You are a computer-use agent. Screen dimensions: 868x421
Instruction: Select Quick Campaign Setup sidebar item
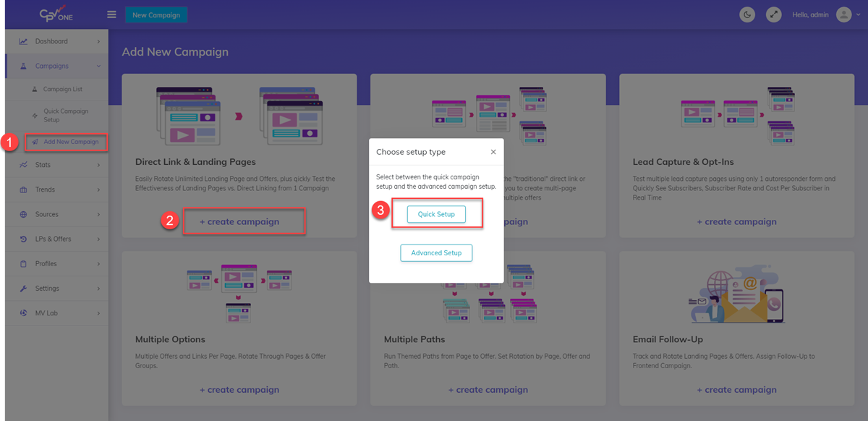[65, 115]
